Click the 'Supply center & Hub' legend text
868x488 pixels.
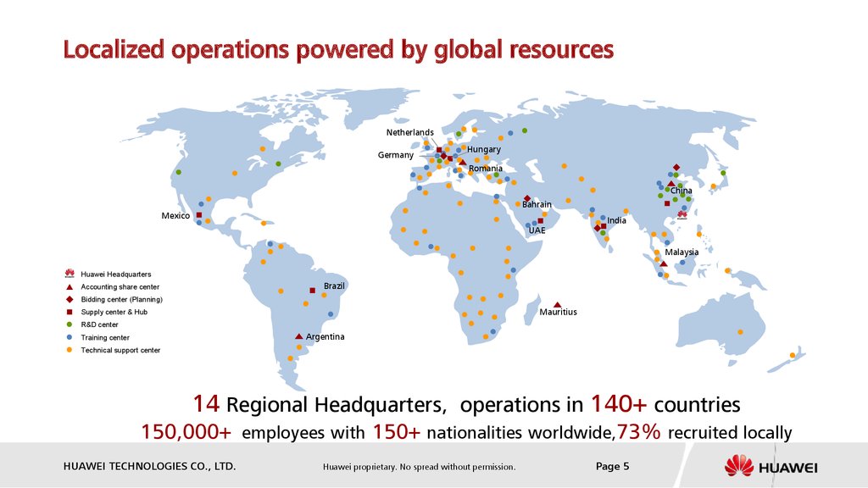pyautogui.click(x=114, y=312)
